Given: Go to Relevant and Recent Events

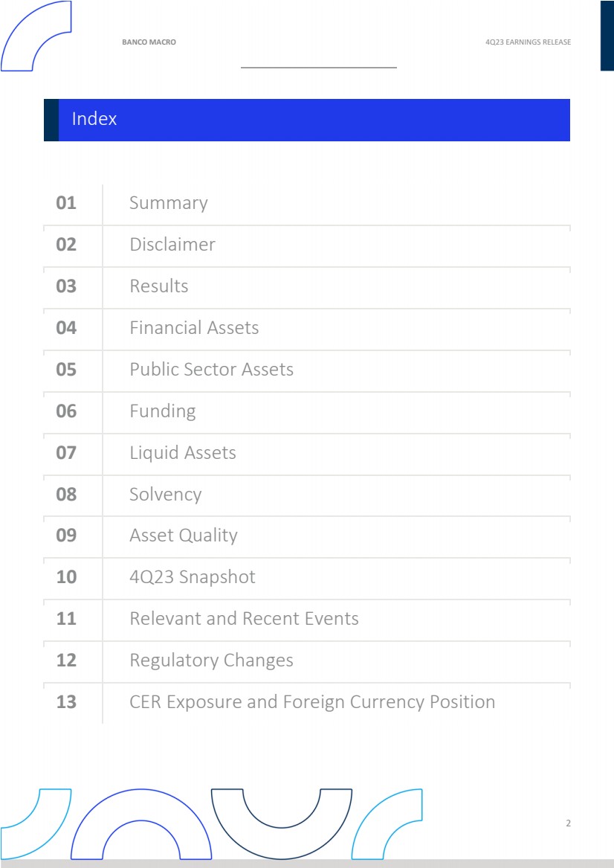Looking at the screenshot, I should pos(244,619).
